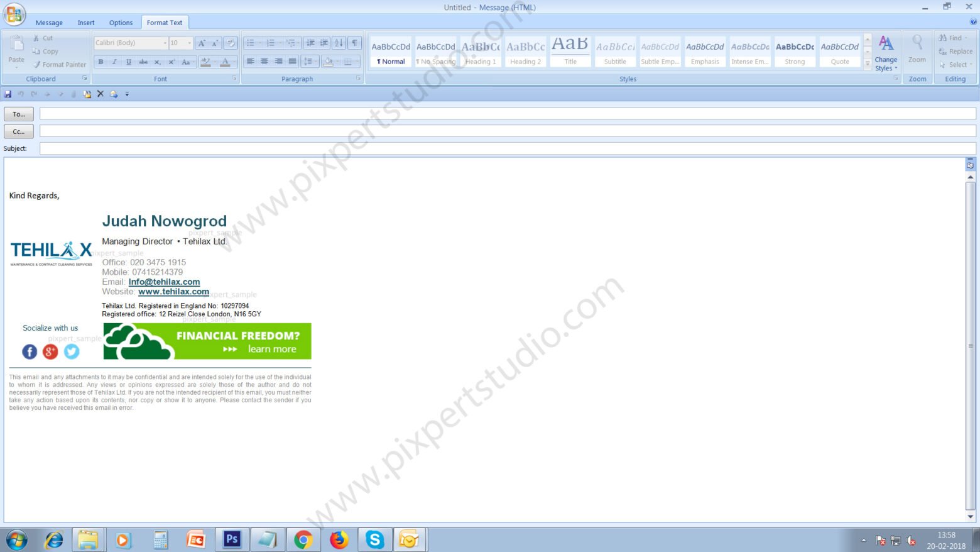Viewport: 980px width, 552px height.
Task: Open the www.tehilax.com website link
Action: [173, 292]
